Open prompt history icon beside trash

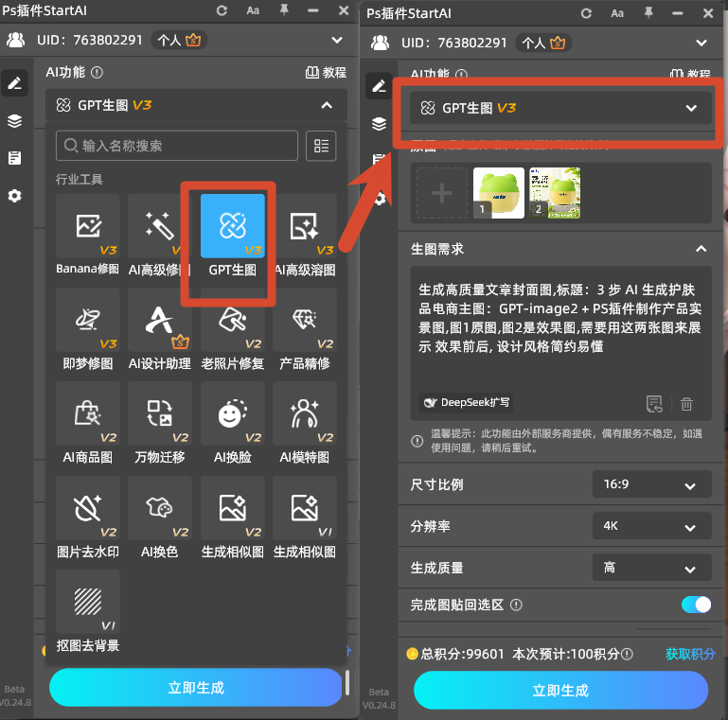pyautogui.click(x=654, y=404)
